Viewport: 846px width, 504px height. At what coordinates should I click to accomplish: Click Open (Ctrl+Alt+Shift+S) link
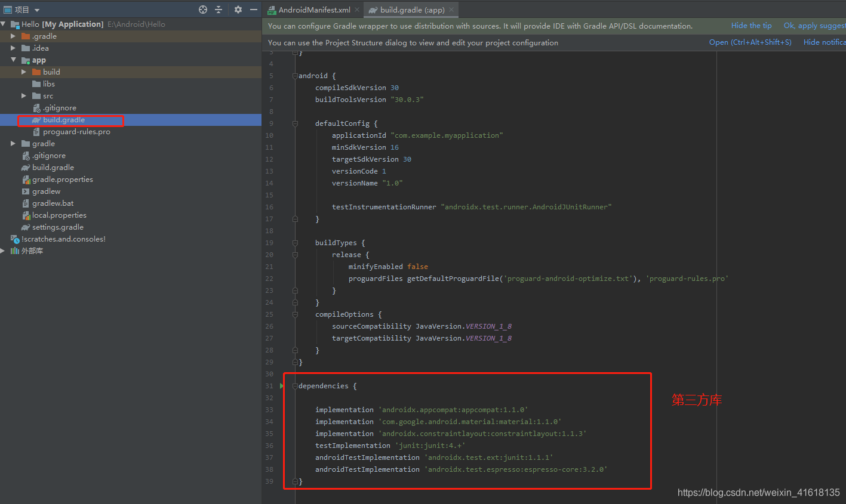point(750,42)
